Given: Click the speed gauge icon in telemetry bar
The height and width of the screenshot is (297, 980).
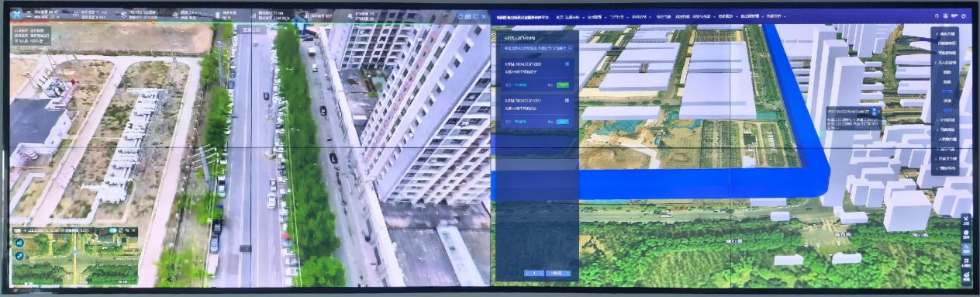Looking at the screenshot, I should pos(76,15).
